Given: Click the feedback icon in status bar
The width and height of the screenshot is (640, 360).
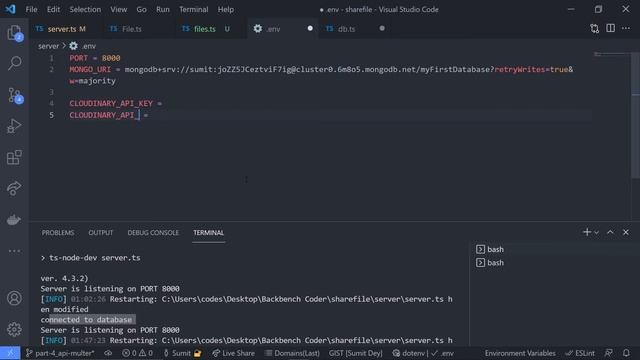Looking at the screenshot, I should [609, 353].
